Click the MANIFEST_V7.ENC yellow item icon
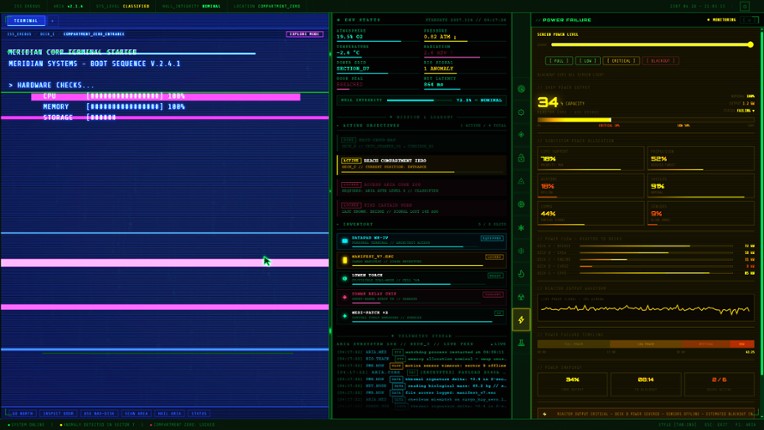 344,260
